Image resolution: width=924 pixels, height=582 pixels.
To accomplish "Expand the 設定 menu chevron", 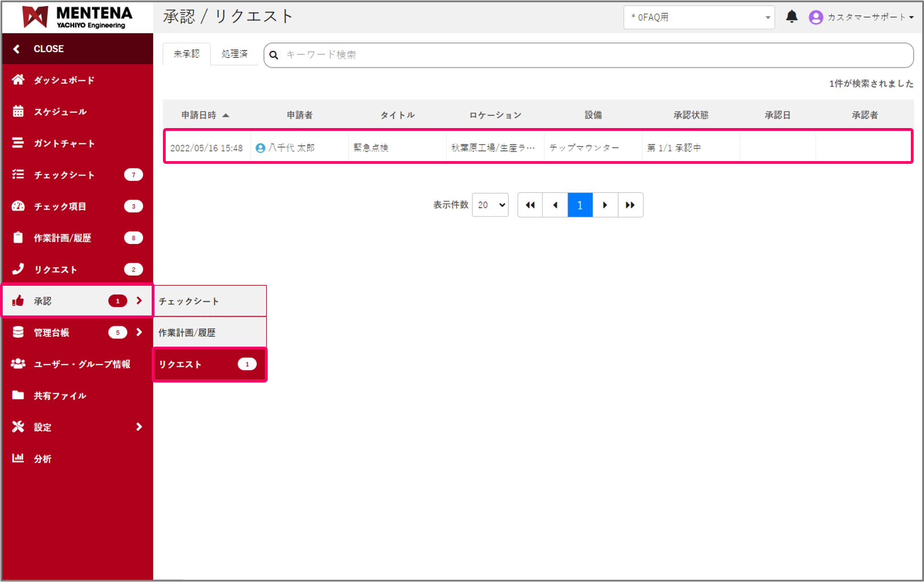I will [139, 427].
